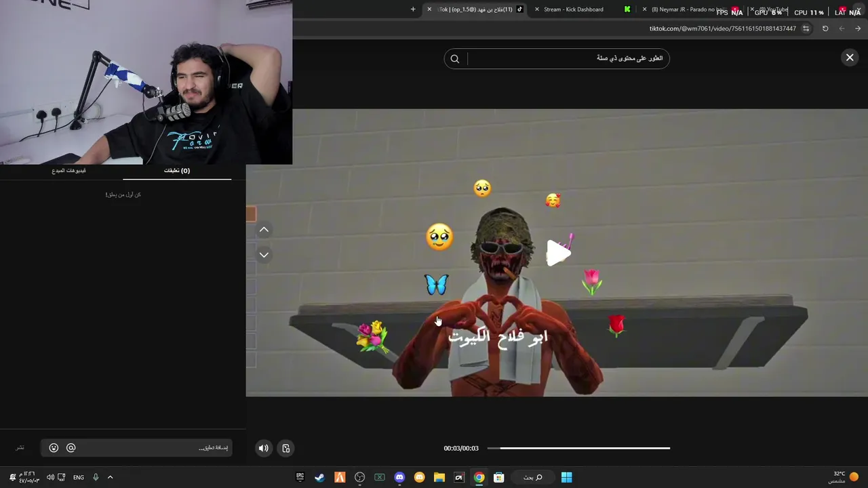This screenshot has height=488, width=868.
Task: Close the Kick Dashboard browser tab
Action: (x=537, y=9)
